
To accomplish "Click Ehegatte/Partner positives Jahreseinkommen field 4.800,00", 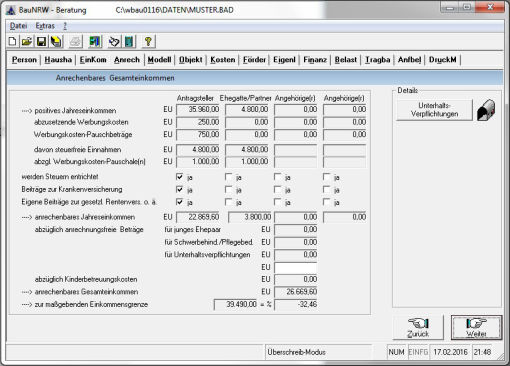I will (247, 109).
